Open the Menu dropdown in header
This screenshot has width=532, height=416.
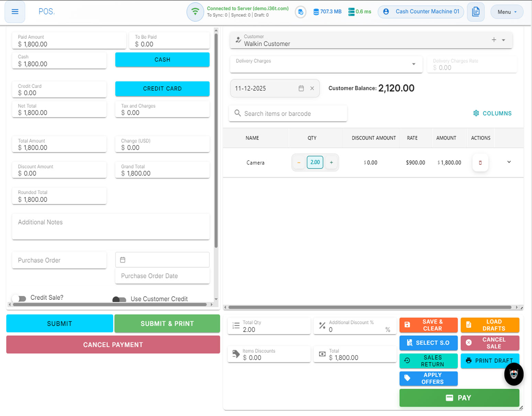pyautogui.click(x=507, y=12)
